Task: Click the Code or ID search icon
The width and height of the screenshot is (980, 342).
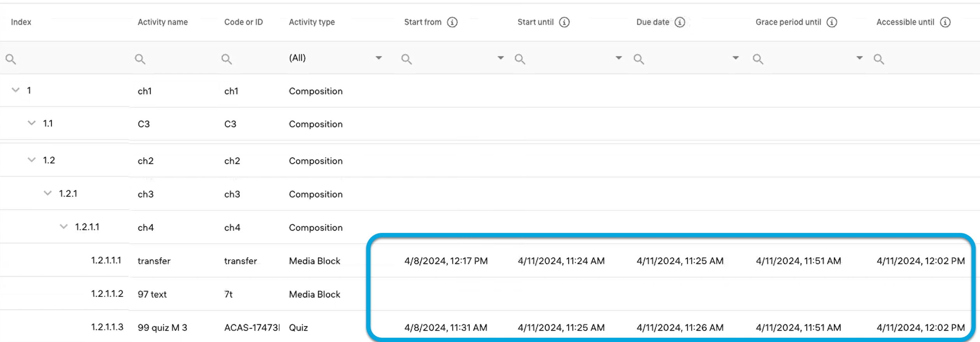Action: point(227,59)
